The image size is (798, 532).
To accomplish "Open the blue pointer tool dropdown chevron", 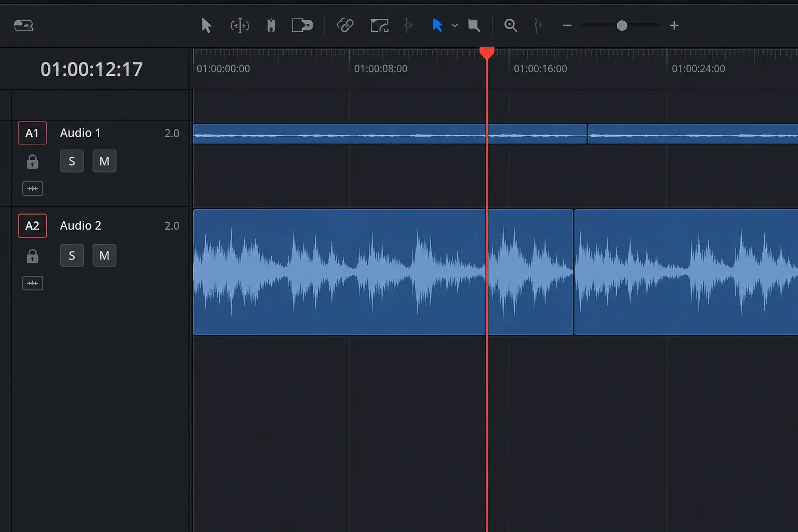I will pos(455,25).
